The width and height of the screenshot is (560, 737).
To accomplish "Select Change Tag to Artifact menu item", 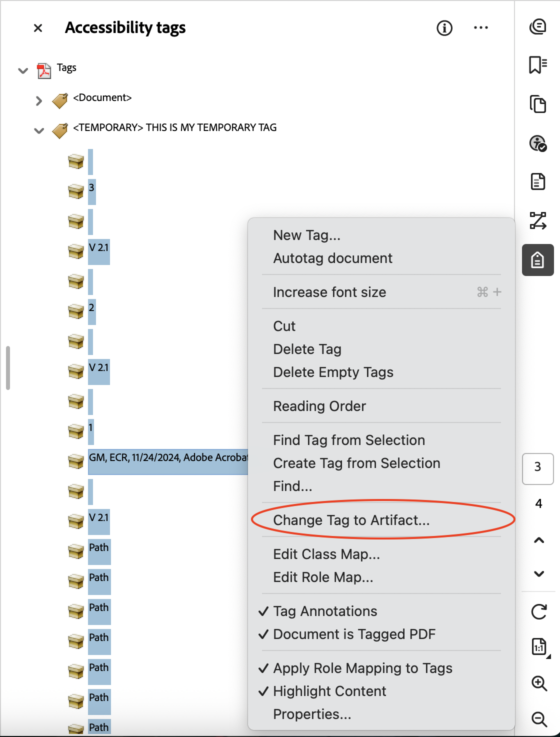I will click(x=351, y=520).
